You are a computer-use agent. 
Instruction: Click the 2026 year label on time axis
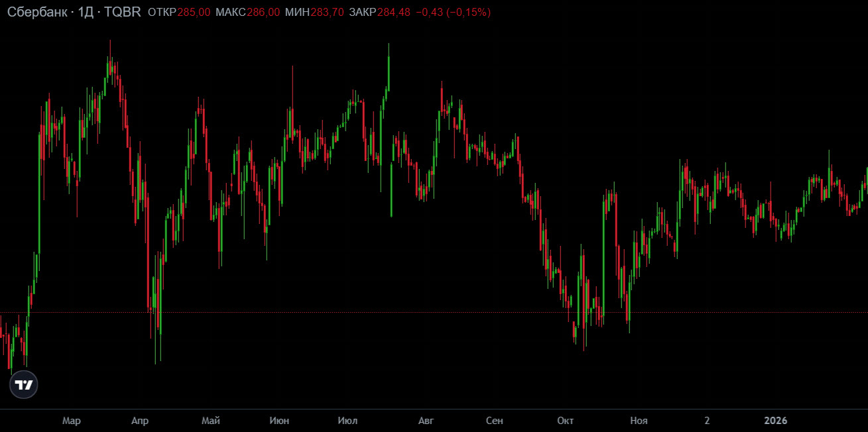click(x=775, y=421)
